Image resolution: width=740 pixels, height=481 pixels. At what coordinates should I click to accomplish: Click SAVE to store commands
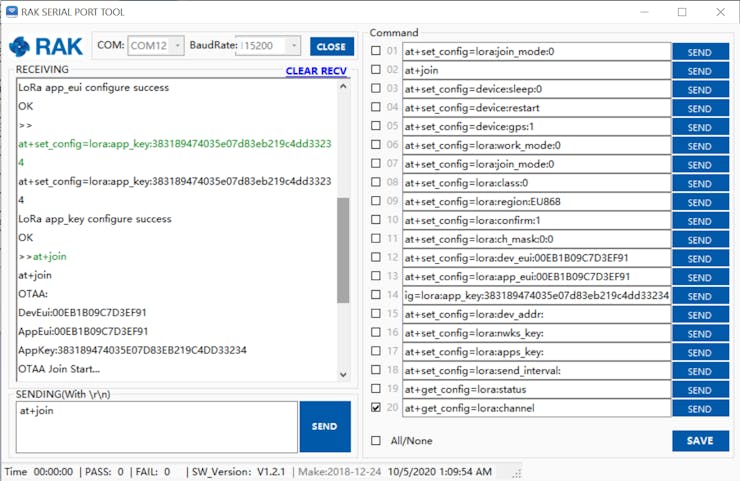tap(700, 441)
